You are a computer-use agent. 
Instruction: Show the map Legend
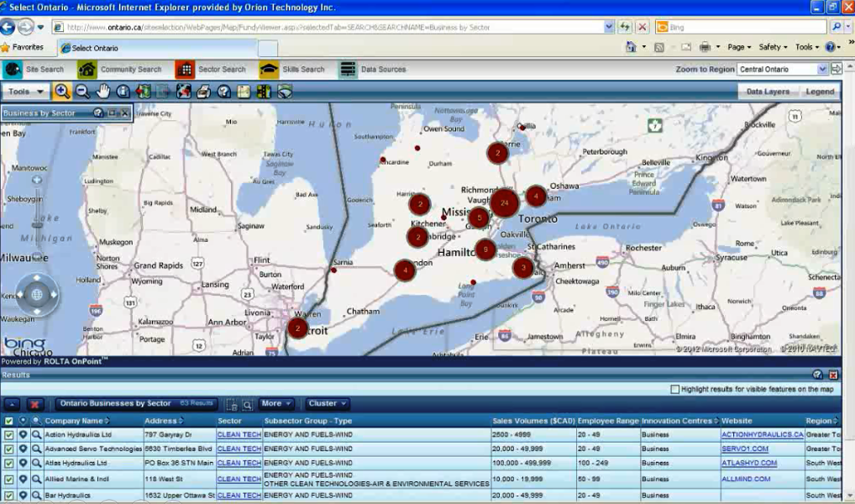(820, 92)
